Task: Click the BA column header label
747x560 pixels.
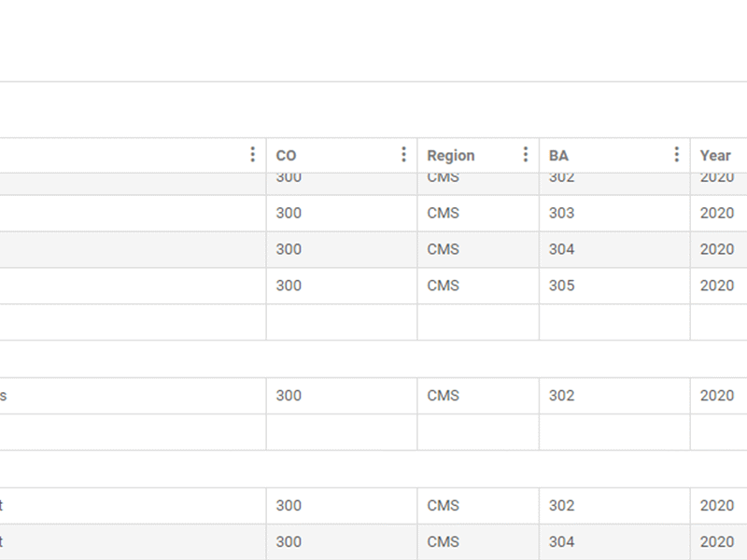Action: coord(558,156)
